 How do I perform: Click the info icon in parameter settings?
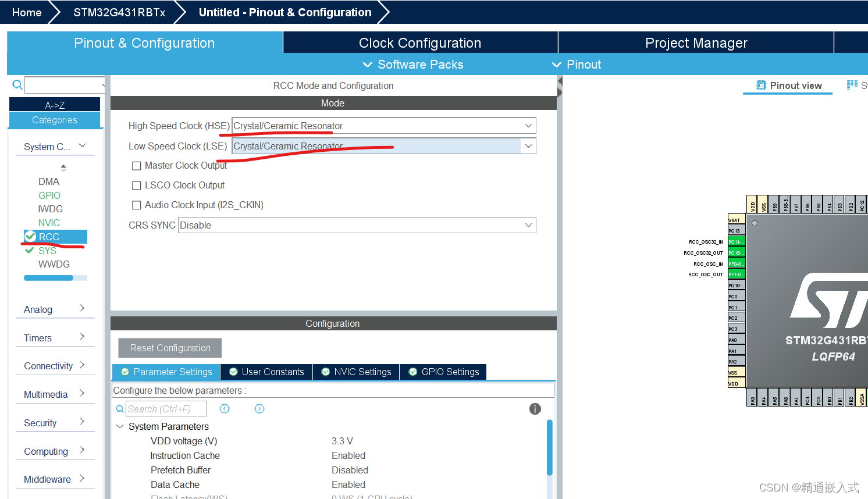535,409
